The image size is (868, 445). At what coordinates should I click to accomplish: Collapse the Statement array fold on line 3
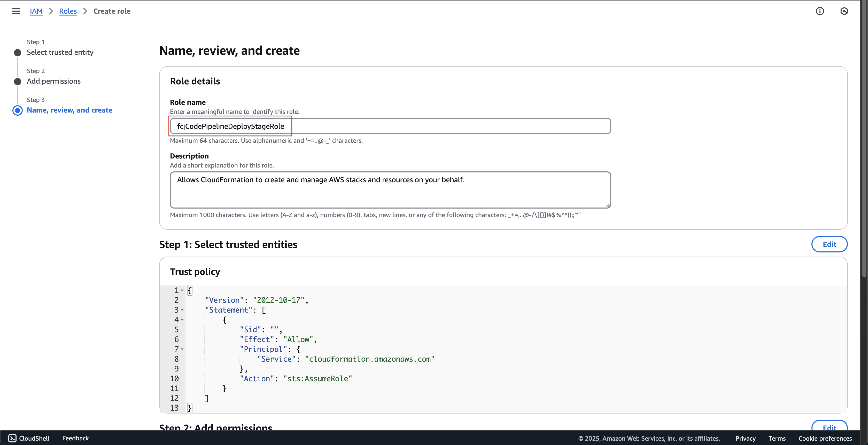182,310
